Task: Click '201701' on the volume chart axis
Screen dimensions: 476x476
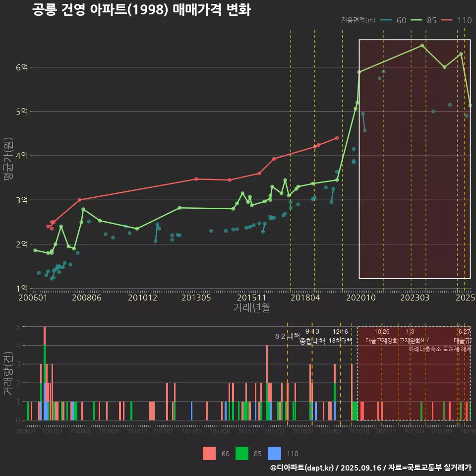Action: coord(274,431)
